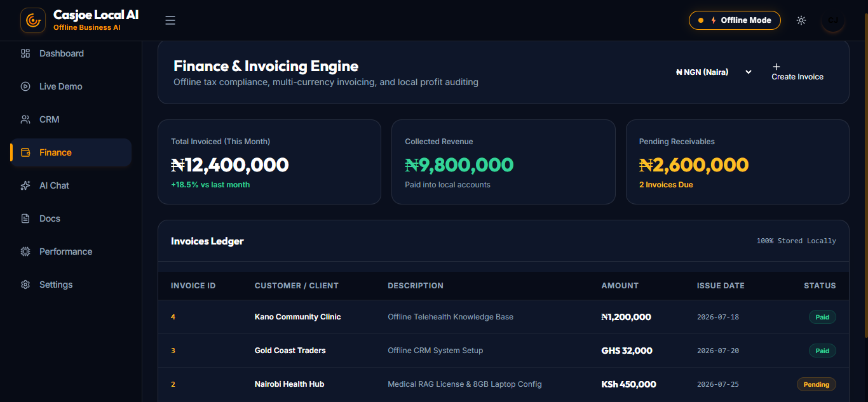The image size is (868, 402).
Task: Click the Settings gear icon in sidebar
Action: 25,285
